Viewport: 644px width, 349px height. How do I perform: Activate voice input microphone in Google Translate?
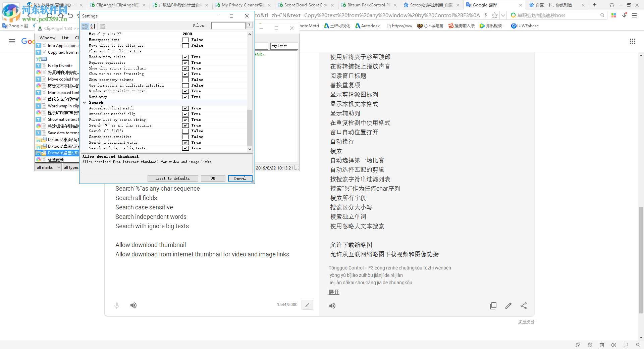click(116, 305)
